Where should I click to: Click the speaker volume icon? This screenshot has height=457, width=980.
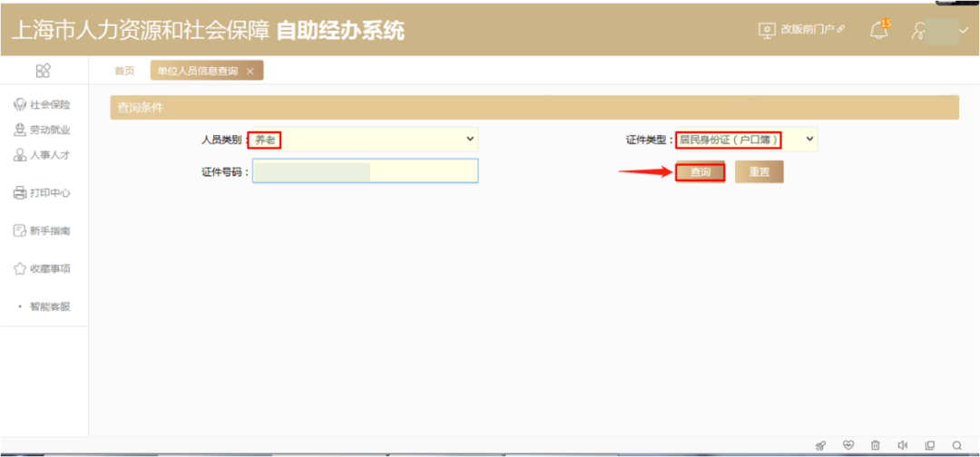click(x=903, y=445)
